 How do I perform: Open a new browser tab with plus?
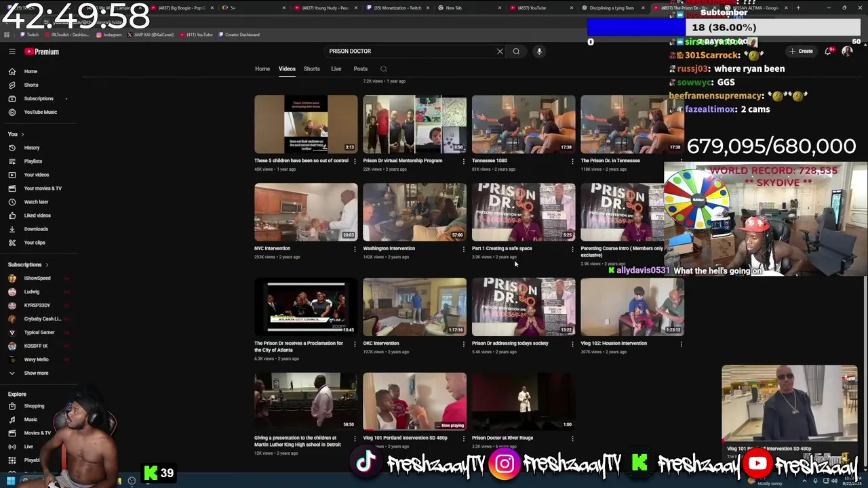coord(798,8)
